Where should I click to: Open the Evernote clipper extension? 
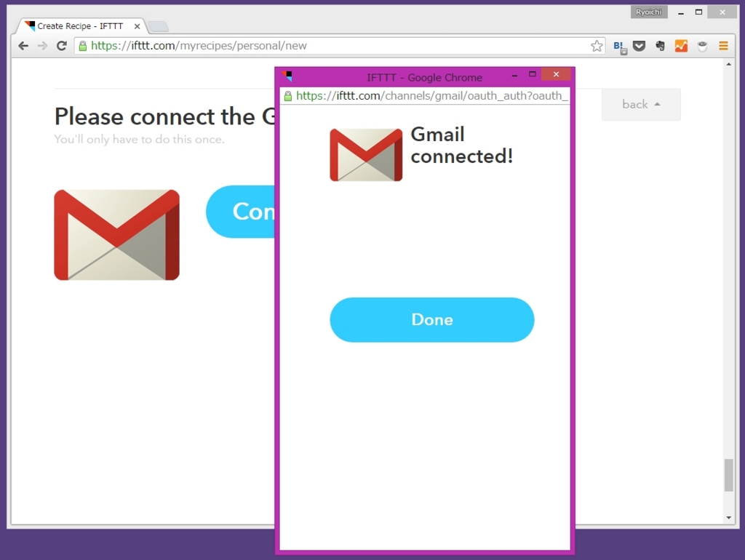pyautogui.click(x=660, y=46)
